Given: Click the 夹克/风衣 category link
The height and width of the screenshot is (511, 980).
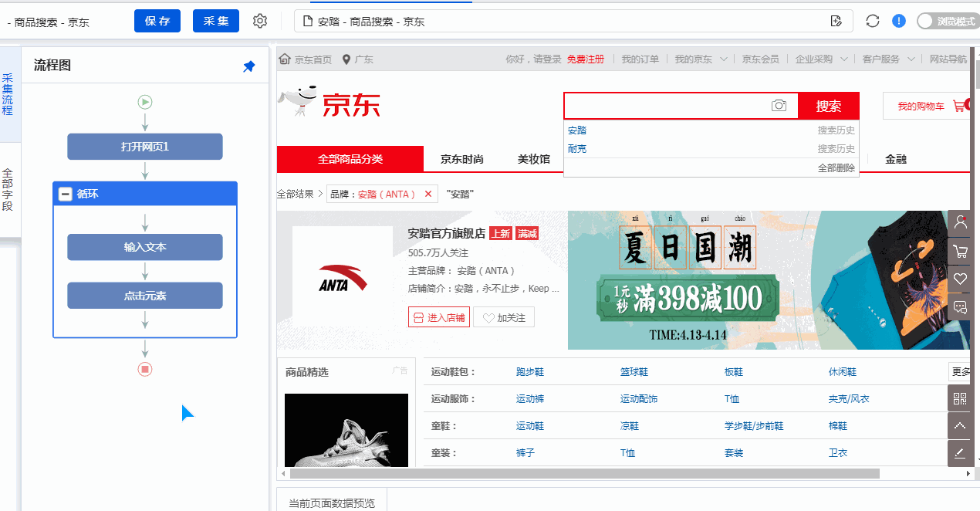Looking at the screenshot, I should point(849,399).
